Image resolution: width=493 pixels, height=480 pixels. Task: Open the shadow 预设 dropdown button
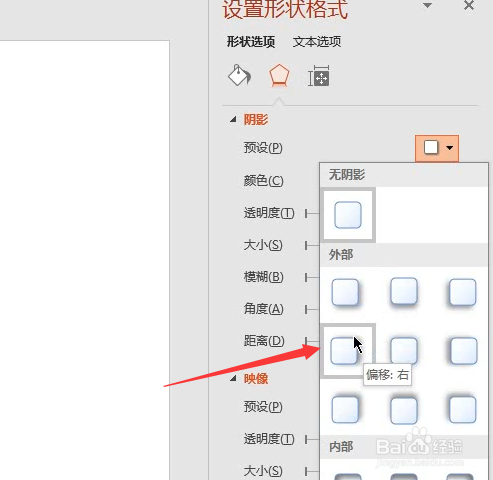437,148
